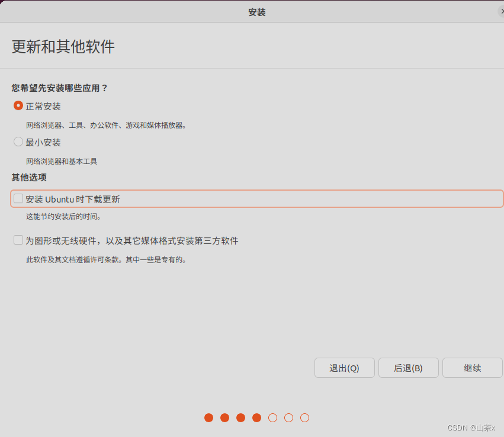This screenshot has height=437, width=504.
Task: Select the 正常安装 radio button
Action: [18, 106]
